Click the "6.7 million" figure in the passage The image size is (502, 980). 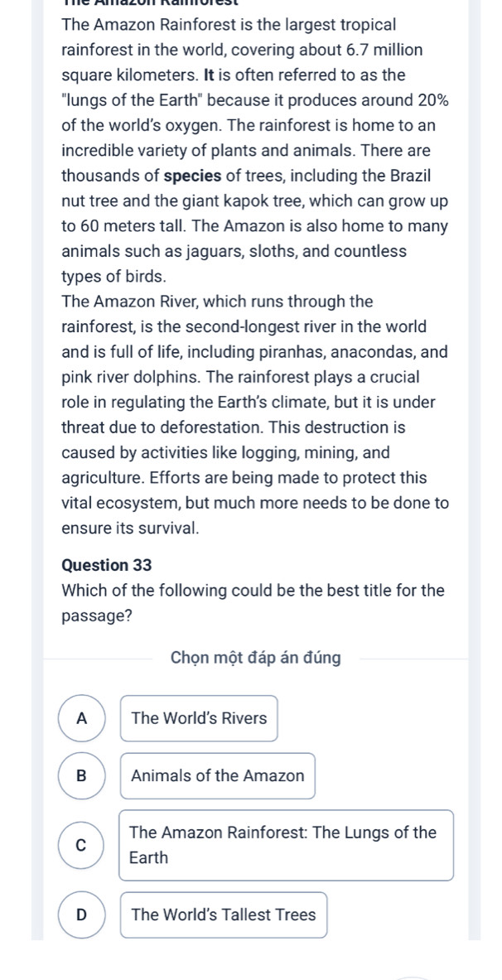coord(384,51)
